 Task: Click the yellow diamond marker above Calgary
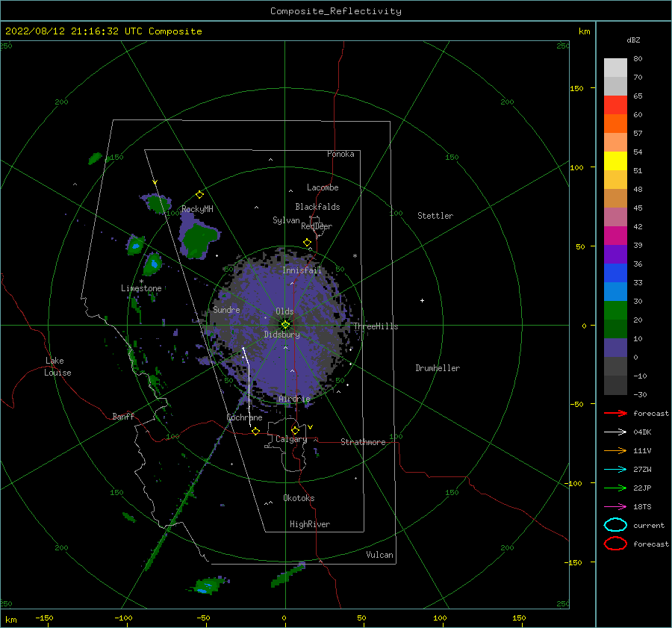(x=295, y=430)
